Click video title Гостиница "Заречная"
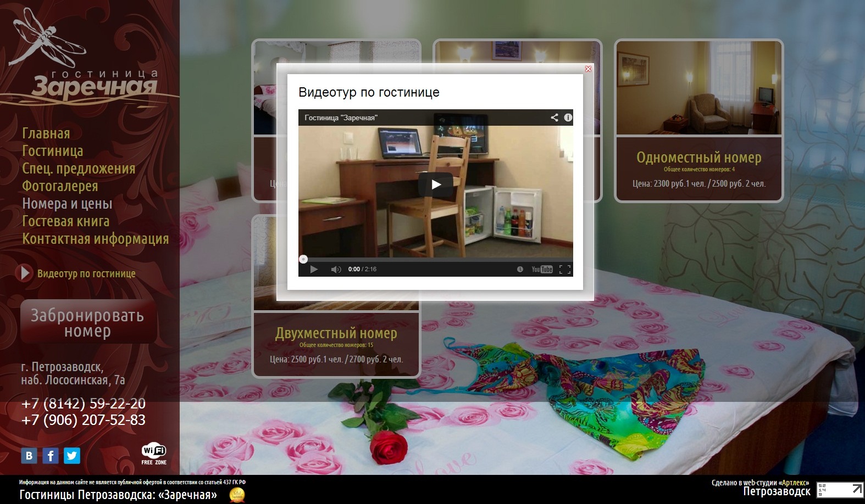This screenshot has height=504, width=865. tap(341, 117)
